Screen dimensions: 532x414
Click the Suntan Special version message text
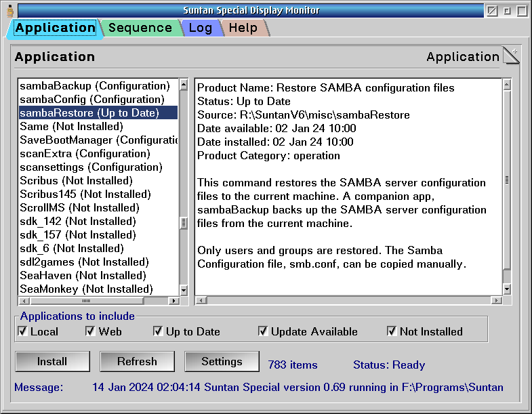298,387
